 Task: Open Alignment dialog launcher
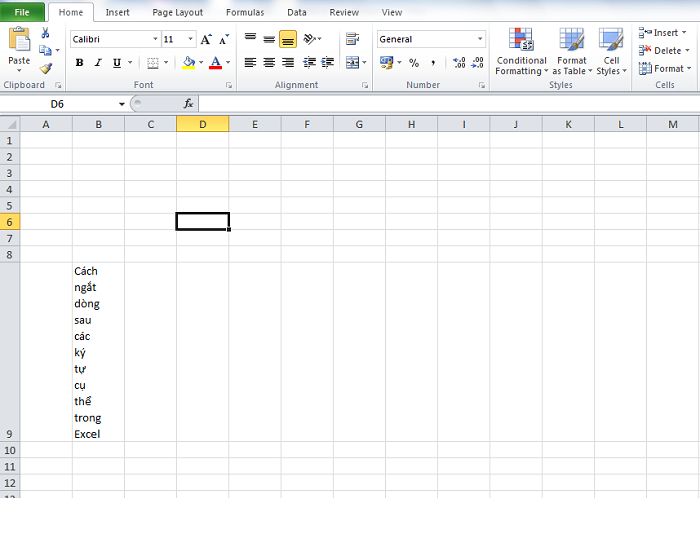(365, 85)
